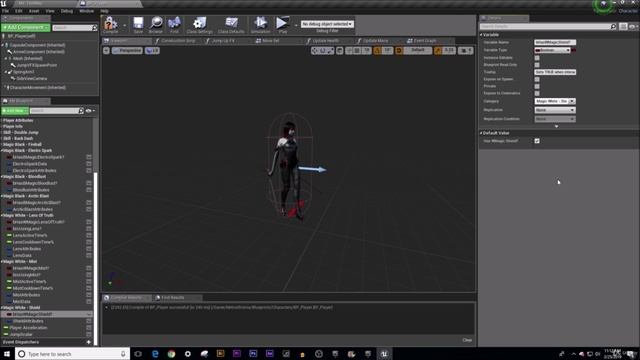Collapse the Variable section
Screen dimensions: 640x360
point(481,35)
